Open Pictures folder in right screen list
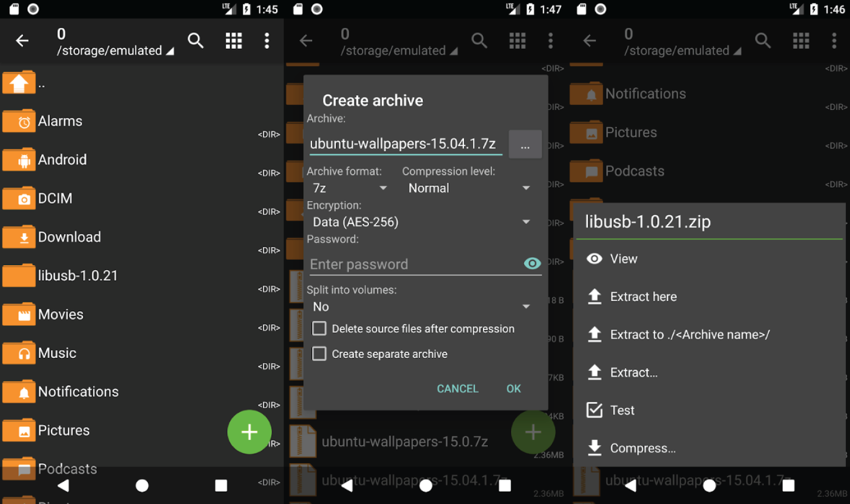The image size is (850, 504). coord(708,133)
